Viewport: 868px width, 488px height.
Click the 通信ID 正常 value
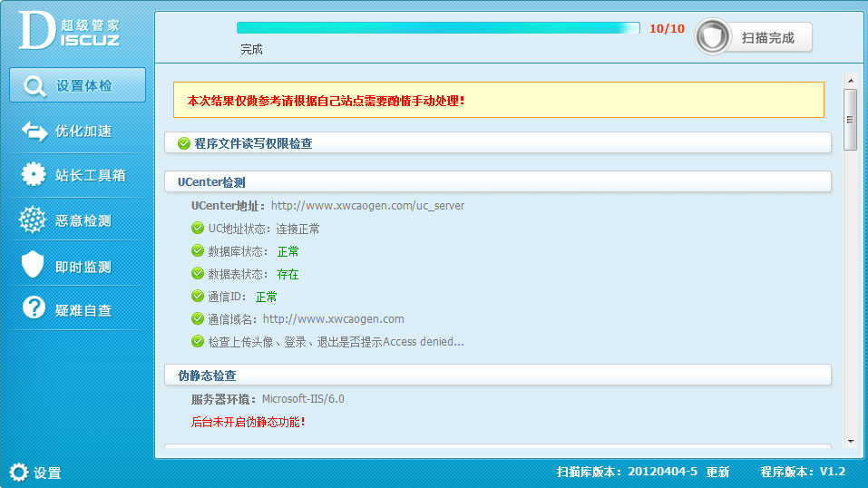[266, 297]
